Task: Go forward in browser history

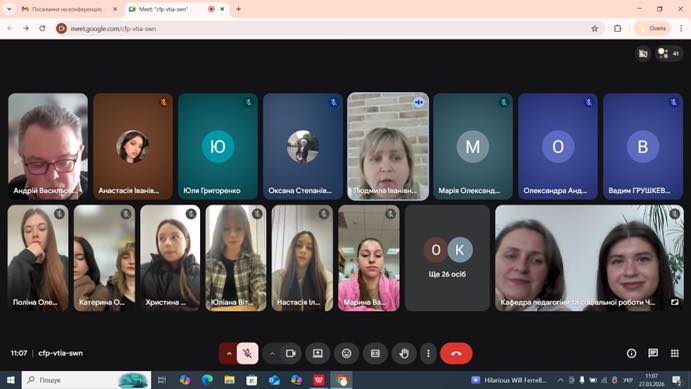Action: coord(26,28)
